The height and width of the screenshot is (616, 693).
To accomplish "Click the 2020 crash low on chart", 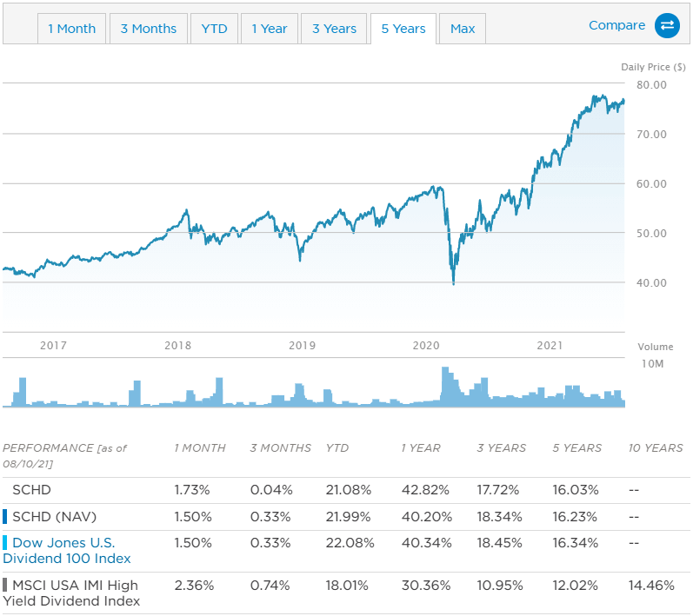I will pyautogui.click(x=454, y=282).
